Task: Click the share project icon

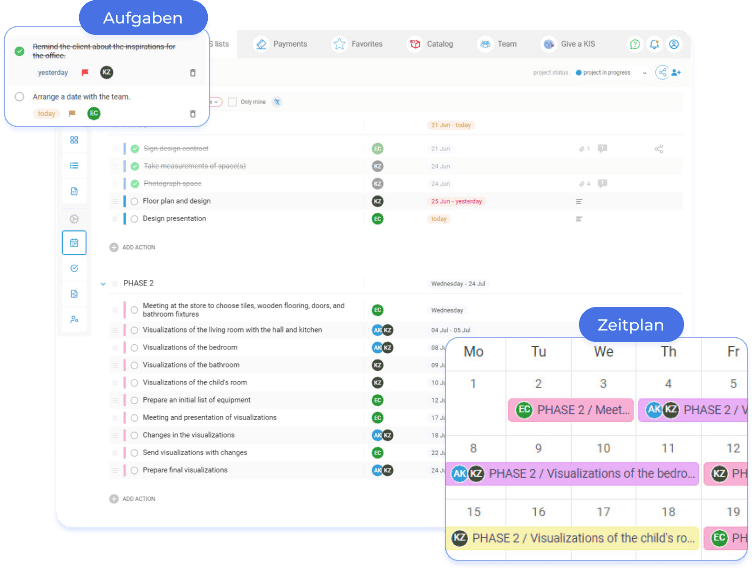Action: click(x=662, y=72)
